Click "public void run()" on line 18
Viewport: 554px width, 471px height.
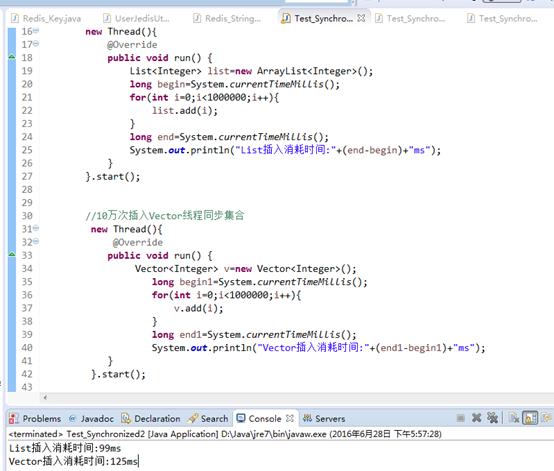click(154, 58)
